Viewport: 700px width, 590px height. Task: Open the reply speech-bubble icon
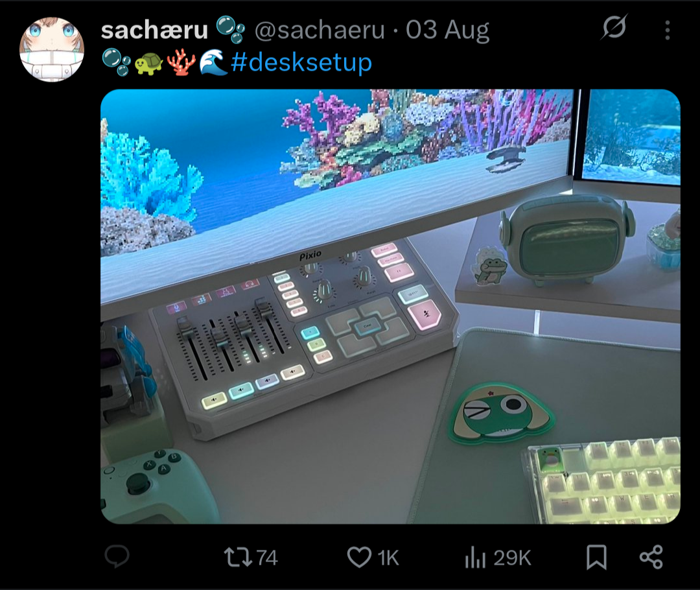[x=117, y=556]
